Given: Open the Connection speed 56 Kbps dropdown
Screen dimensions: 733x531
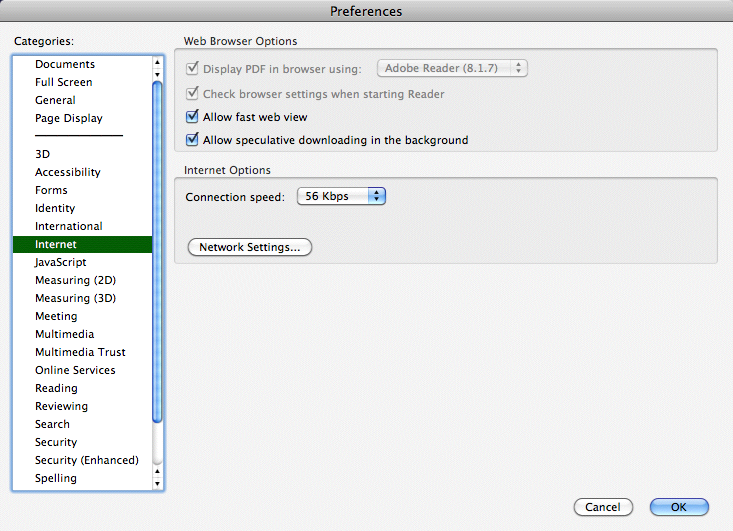Looking at the screenshot, I should 341,196.
